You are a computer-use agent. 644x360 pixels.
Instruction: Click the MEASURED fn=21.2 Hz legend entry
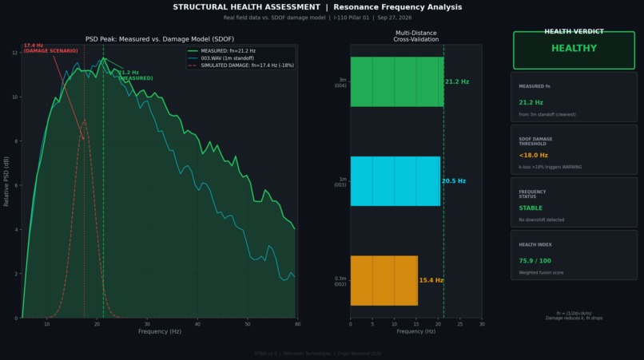222,51
